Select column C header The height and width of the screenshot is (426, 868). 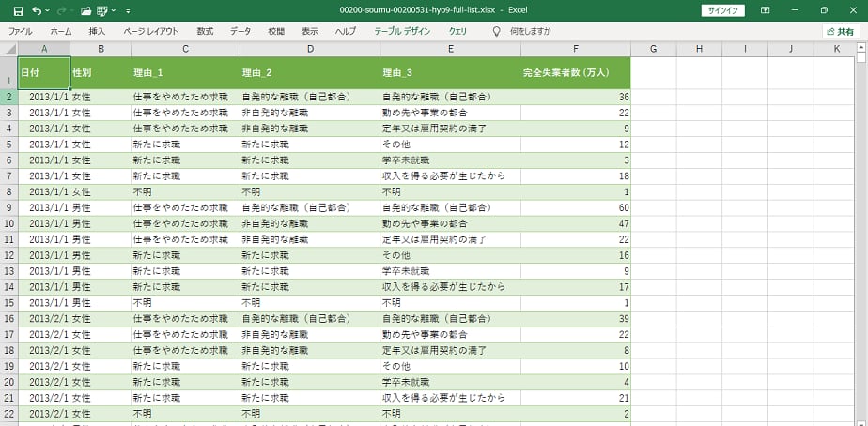185,49
